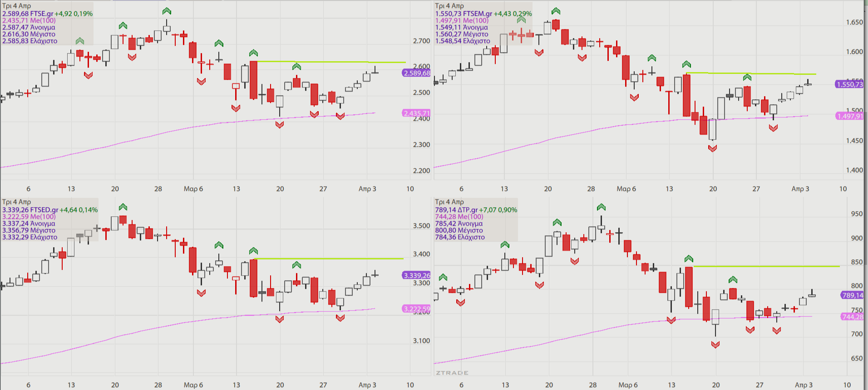Click the pink 744,28 moving-average tag

(x=852, y=317)
